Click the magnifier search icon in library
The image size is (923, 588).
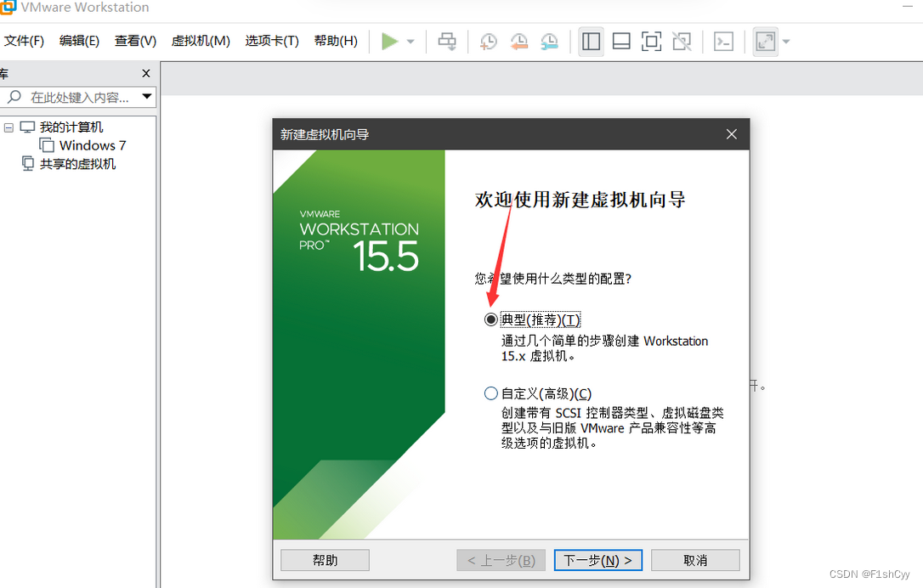[14, 97]
